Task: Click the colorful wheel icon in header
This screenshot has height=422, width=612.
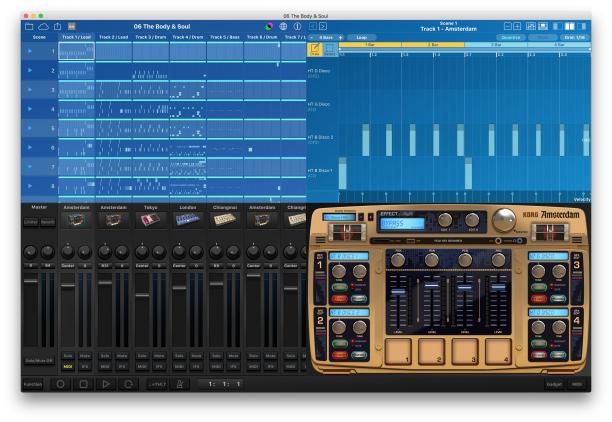Action: [269, 27]
